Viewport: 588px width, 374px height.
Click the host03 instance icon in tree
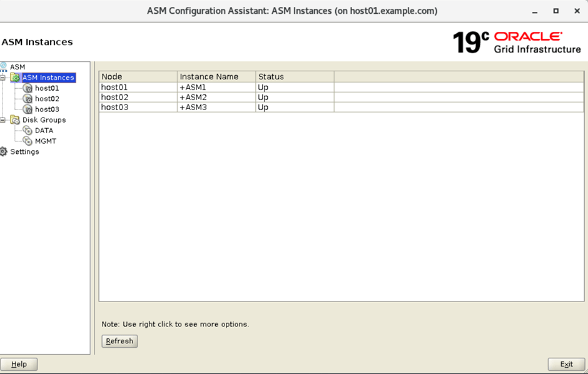[28, 109]
